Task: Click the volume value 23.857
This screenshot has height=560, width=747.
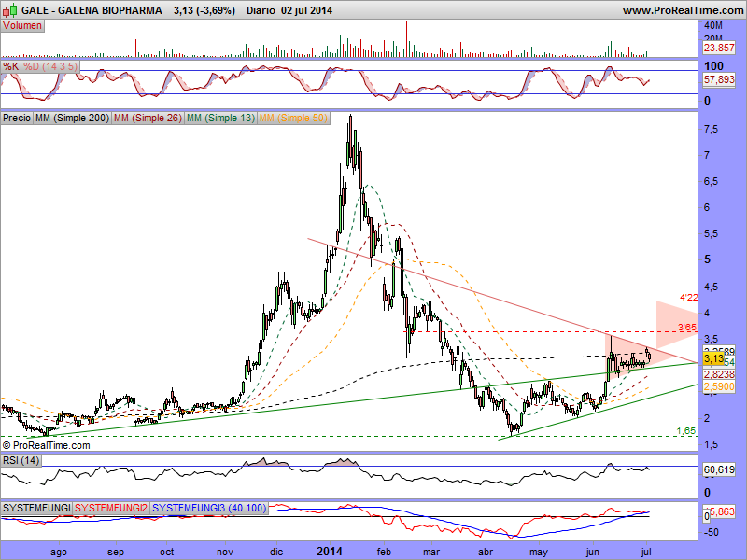Action: (719, 48)
